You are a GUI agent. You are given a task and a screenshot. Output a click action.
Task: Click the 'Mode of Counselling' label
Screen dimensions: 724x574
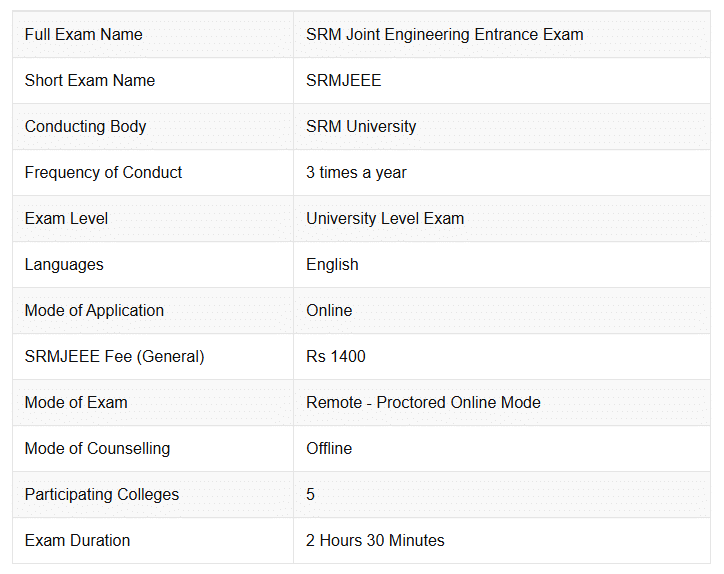tap(97, 448)
